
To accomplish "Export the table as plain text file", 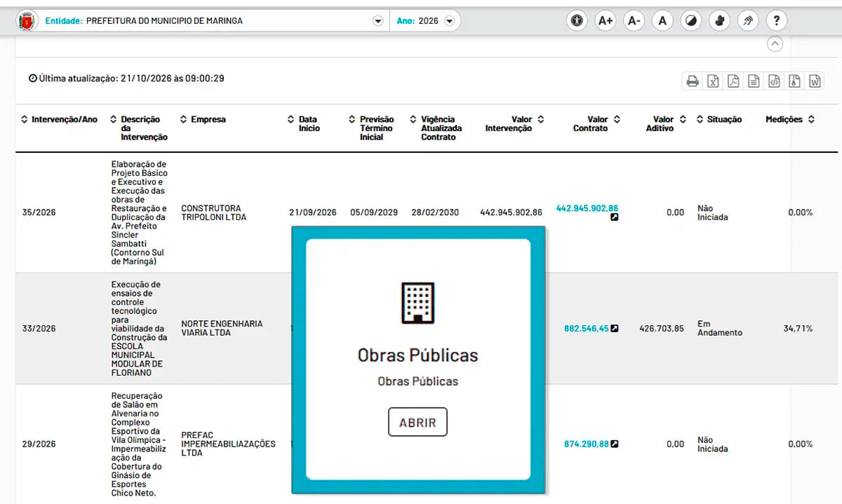I will point(754,81).
